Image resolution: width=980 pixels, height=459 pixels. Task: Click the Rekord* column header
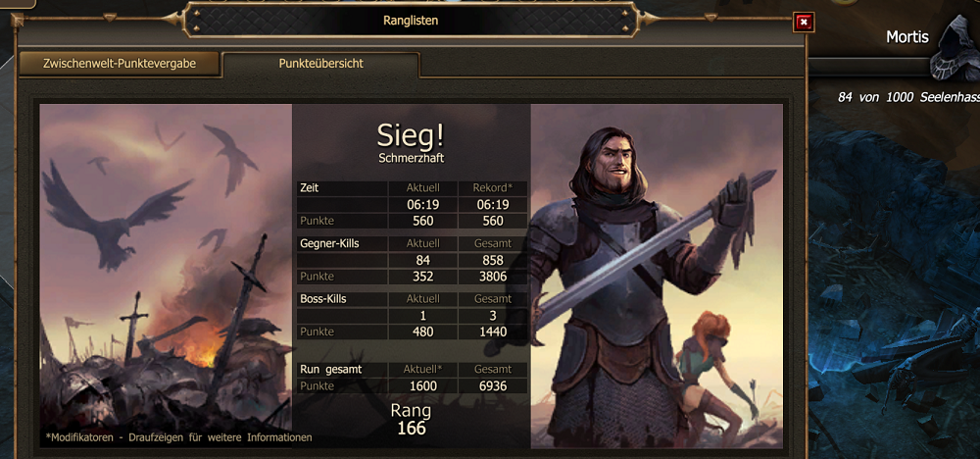(x=493, y=188)
